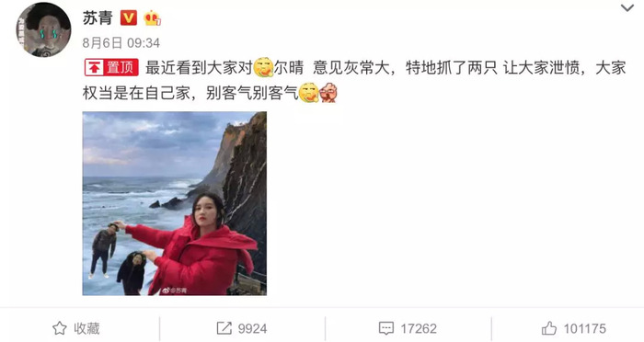Screen dimensions: 644x342
Task: Click the like count 101175
Action: (584, 328)
